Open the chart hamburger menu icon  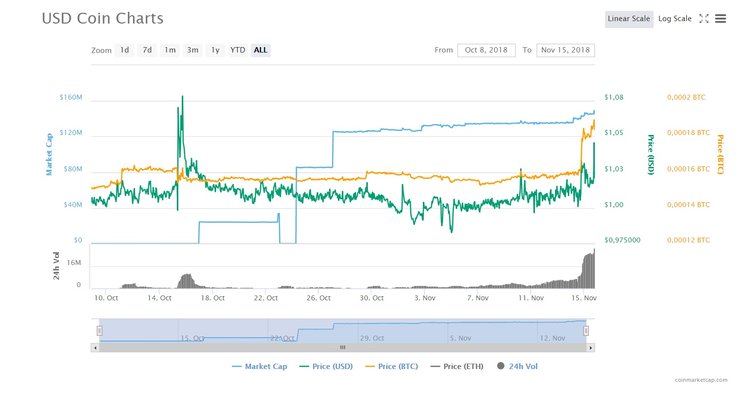(x=720, y=19)
